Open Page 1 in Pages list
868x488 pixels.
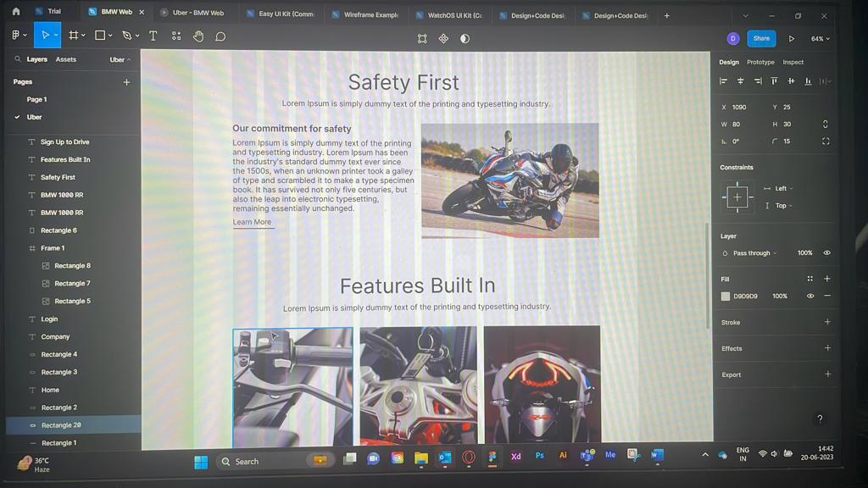pos(37,100)
